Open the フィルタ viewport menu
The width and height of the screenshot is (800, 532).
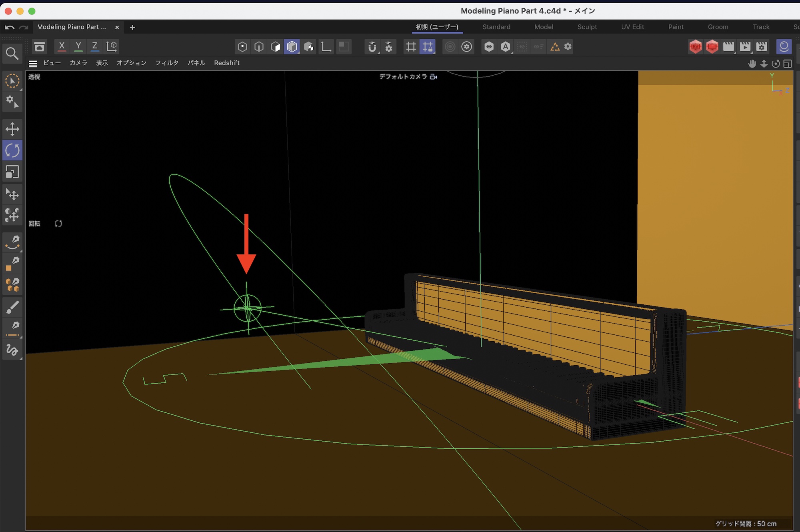pos(167,63)
